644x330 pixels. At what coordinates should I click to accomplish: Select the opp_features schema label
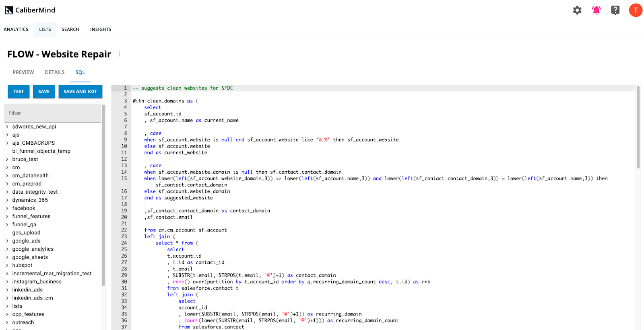click(28, 314)
